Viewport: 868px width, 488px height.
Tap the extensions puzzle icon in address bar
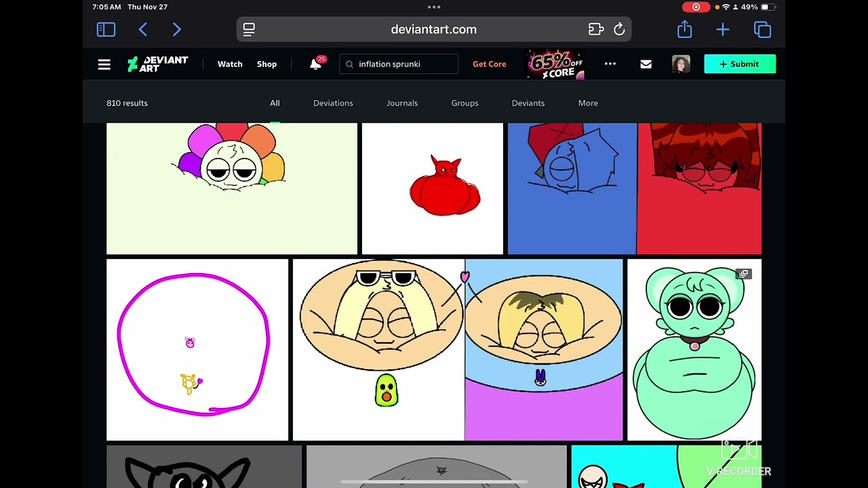pyautogui.click(x=596, y=29)
